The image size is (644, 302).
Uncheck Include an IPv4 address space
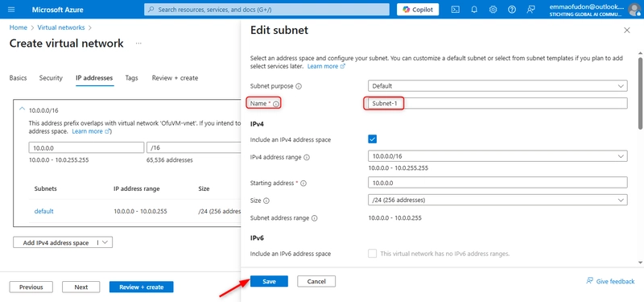pos(373,139)
